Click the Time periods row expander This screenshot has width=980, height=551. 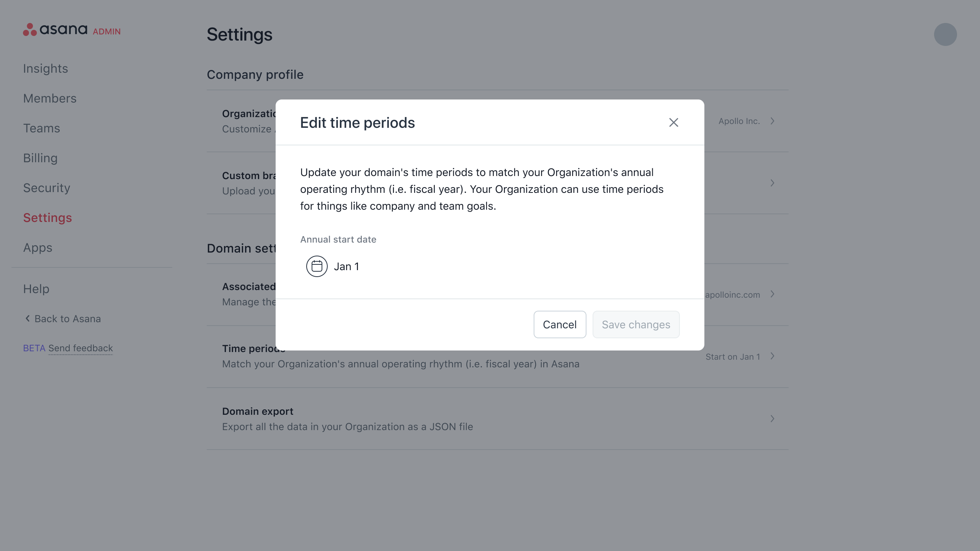[773, 357]
